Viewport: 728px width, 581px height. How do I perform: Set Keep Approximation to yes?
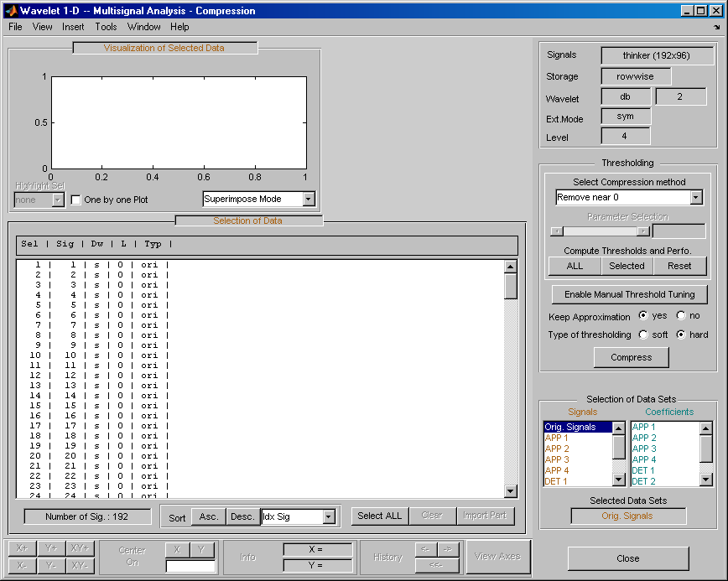point(643,315)
